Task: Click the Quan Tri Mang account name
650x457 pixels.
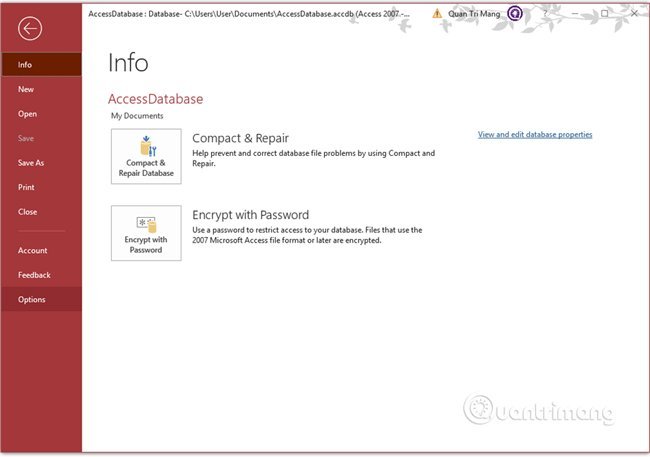Action: click(x=474, y=14)
